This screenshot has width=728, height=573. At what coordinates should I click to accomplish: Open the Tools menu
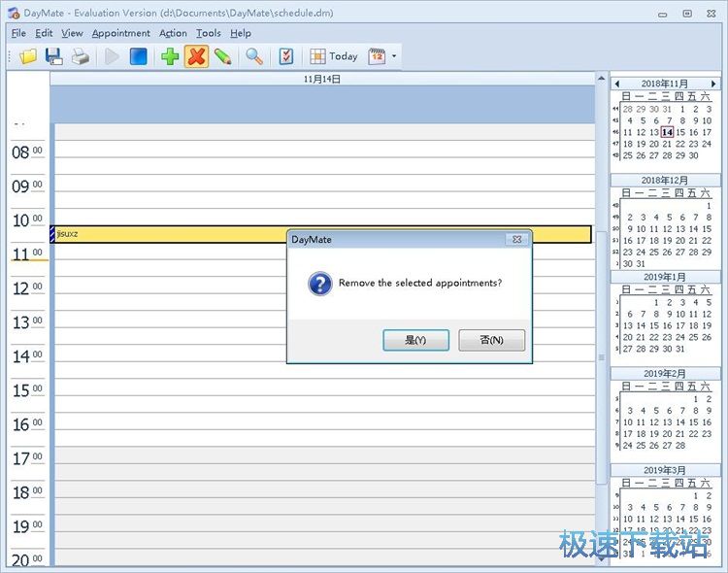208,33
